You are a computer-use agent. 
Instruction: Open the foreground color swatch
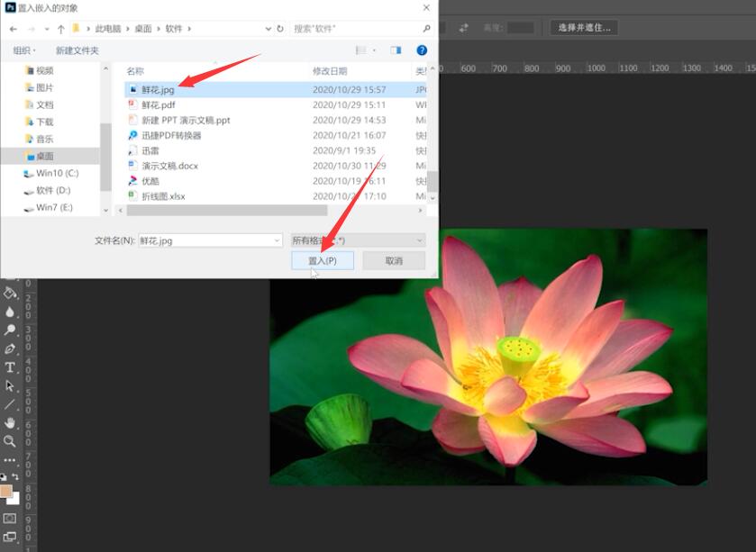5,491
